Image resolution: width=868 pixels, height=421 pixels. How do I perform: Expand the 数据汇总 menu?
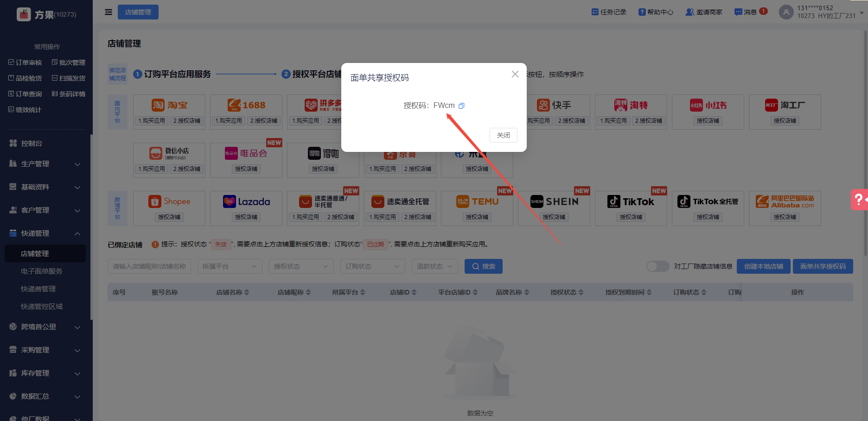click(45, 396)
